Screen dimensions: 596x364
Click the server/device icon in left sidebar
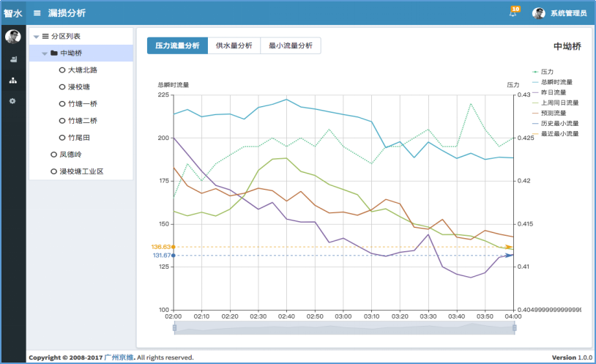coord(12,59)
